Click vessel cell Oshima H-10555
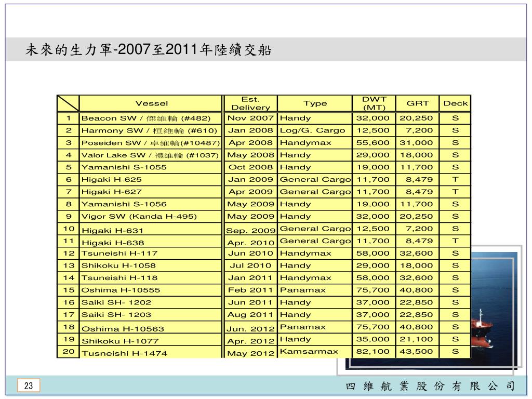The image size is (532, 399). click(151, 290)
